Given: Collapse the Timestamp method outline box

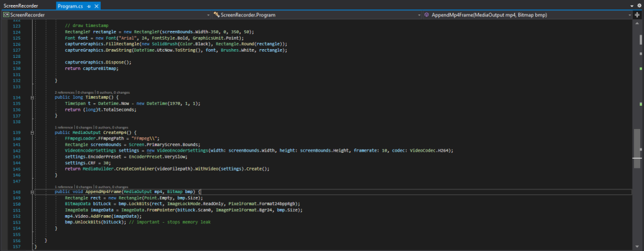Looking at the screenshot, I should 32,98.
